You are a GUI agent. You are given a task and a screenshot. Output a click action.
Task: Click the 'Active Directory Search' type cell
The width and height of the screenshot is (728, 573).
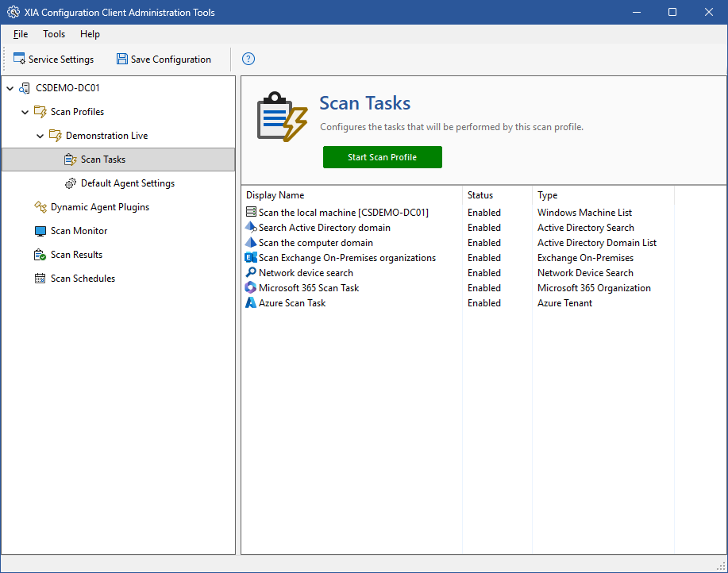585,227
